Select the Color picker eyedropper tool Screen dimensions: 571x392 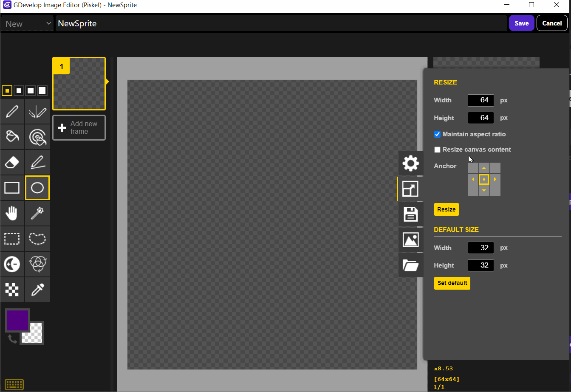[x=37, y=290]
